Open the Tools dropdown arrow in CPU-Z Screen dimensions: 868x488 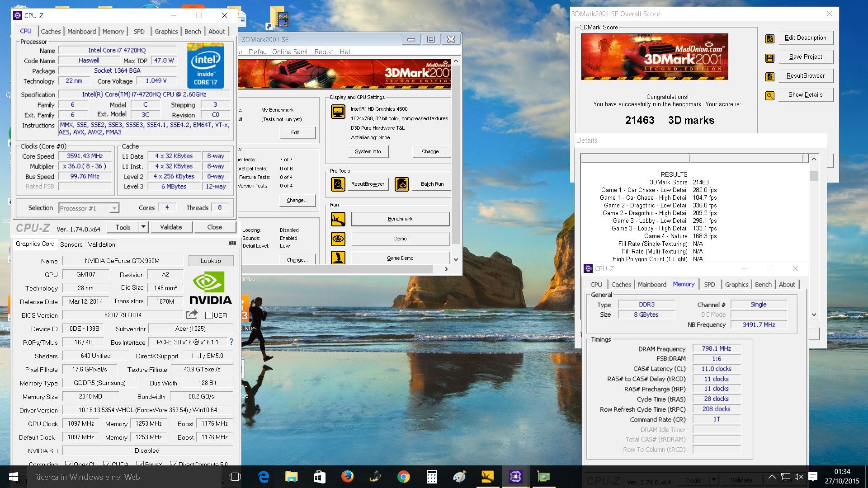tap(143, 227)
